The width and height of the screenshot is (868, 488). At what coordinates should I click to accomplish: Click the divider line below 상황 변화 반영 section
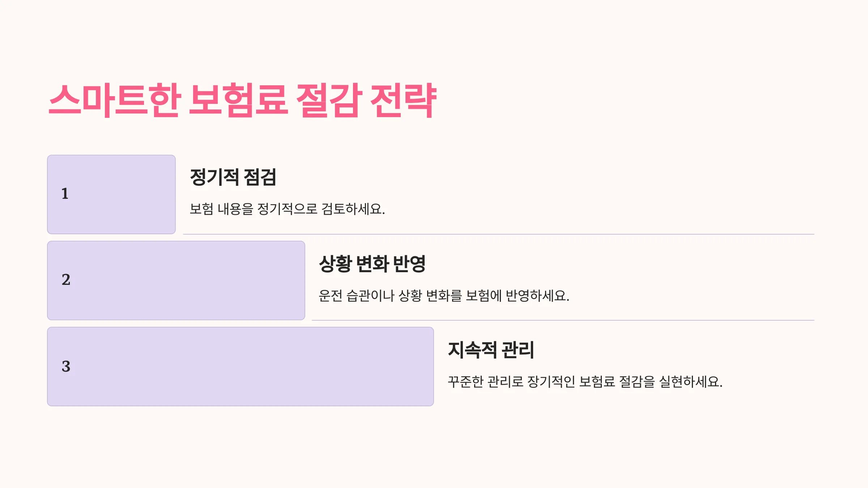(563, 320)
